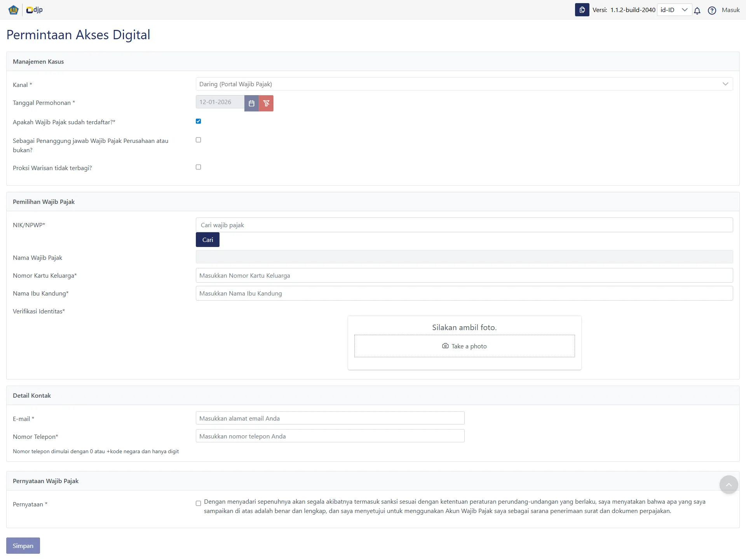Open the help question mark icon

[x=711, y=10]
